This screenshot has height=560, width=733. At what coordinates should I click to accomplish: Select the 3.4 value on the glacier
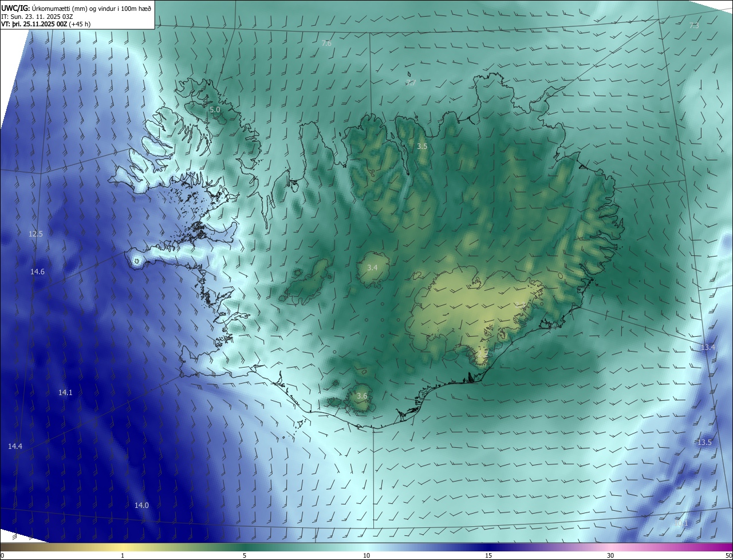click(x=372, y=268)
